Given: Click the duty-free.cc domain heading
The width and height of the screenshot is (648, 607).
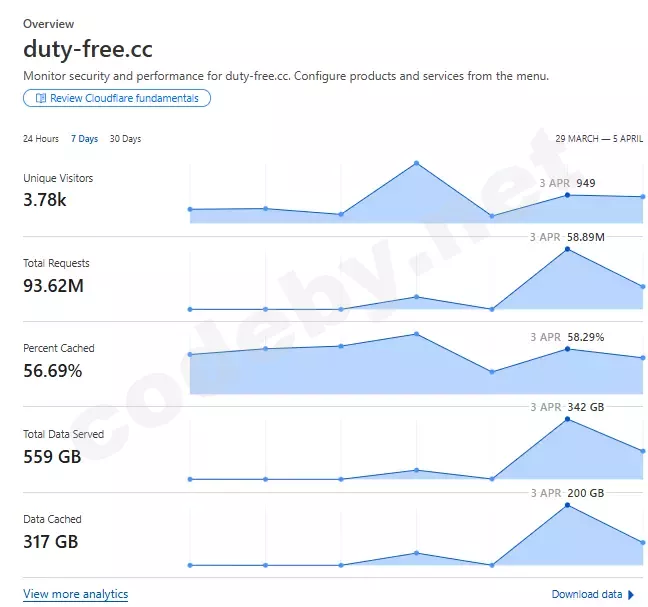Looking at the screenshot, I should pyautogui.click(x=88, y=49).
